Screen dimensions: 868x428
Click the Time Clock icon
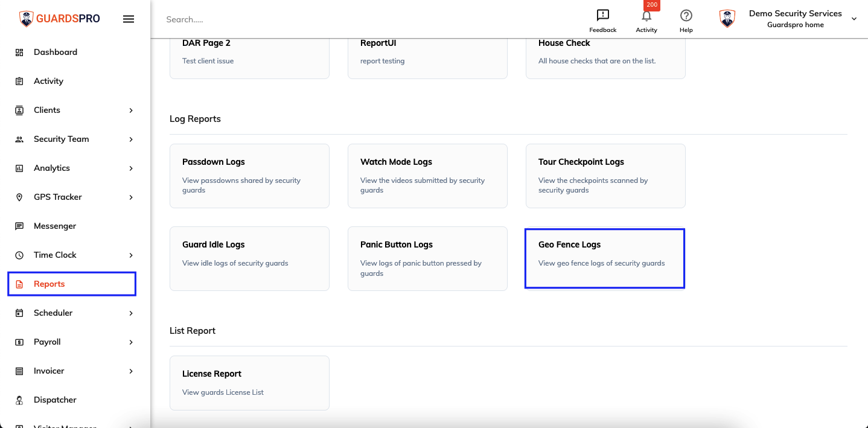(x=19, y=255)
